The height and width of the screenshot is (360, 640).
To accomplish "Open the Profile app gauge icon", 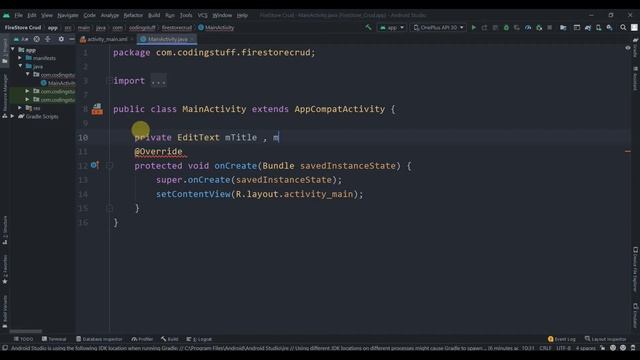I will [528, 27].
